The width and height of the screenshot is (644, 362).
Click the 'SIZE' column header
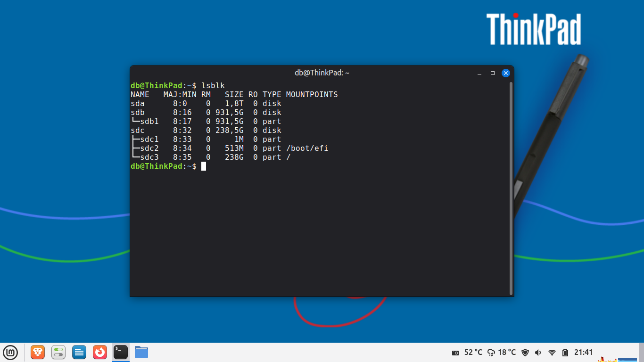(x=234, y=94)
